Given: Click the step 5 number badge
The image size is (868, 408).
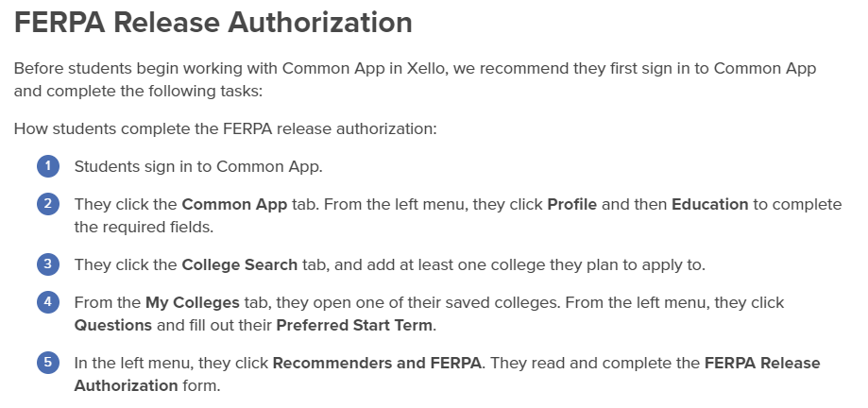Looking at the screenshot, I should (48, 363).
